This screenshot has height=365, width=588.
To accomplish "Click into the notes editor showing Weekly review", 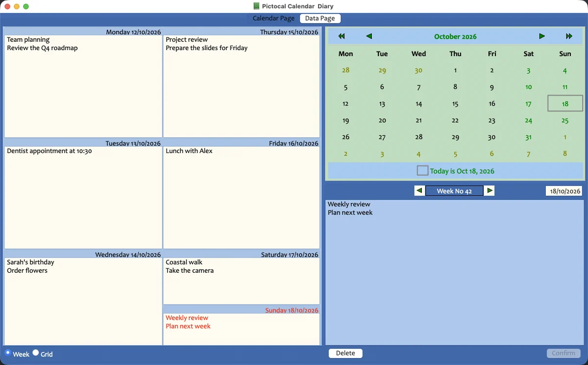I will pyautogui.click(x=455, y=272).
